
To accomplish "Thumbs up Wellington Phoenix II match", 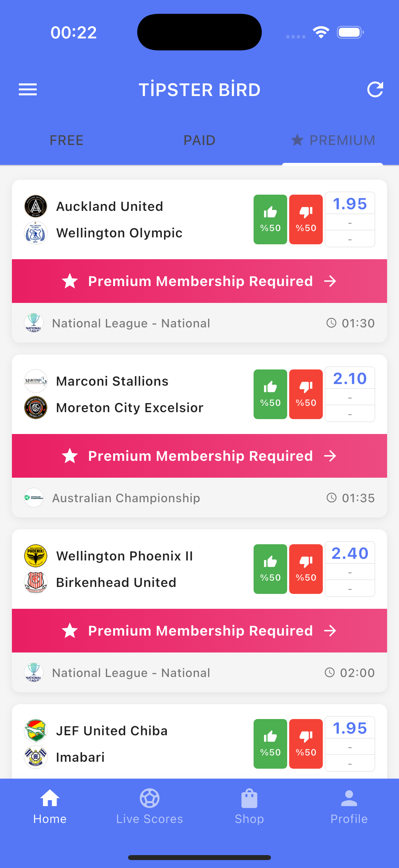I will [270, 569].
